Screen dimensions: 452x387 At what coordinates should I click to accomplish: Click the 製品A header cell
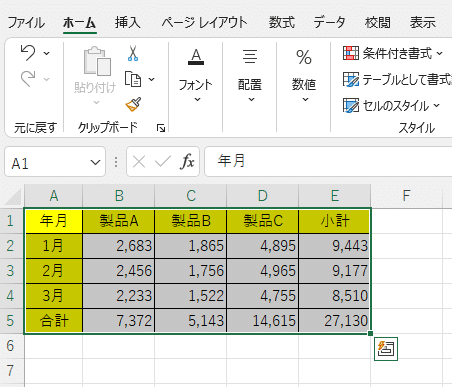(x=119, y=221)
